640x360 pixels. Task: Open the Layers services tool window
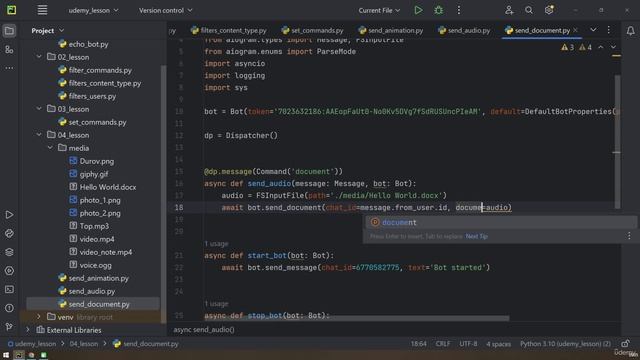point(9,252)
